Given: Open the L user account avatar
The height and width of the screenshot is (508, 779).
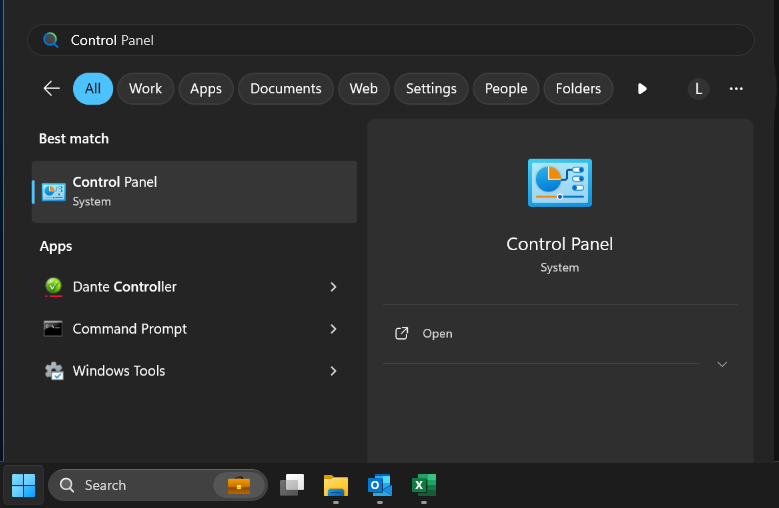Looking at the screenshot, I should tap(698, 89).
